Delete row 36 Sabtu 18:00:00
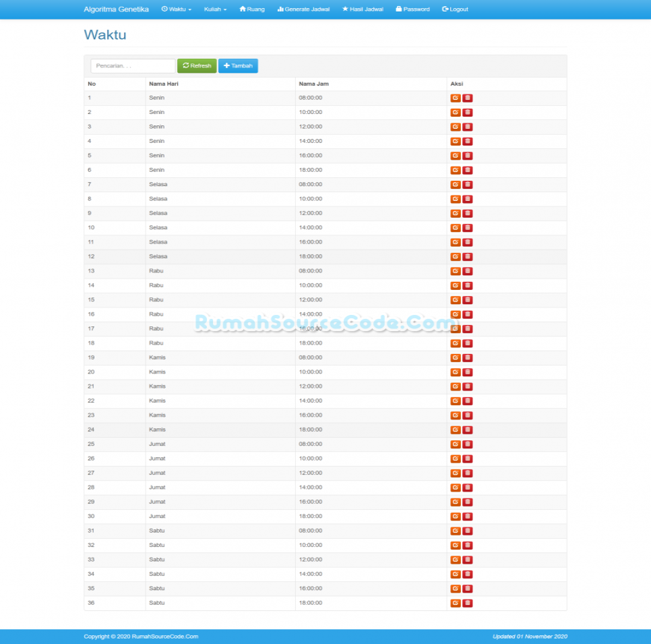 tap(468, 603)
